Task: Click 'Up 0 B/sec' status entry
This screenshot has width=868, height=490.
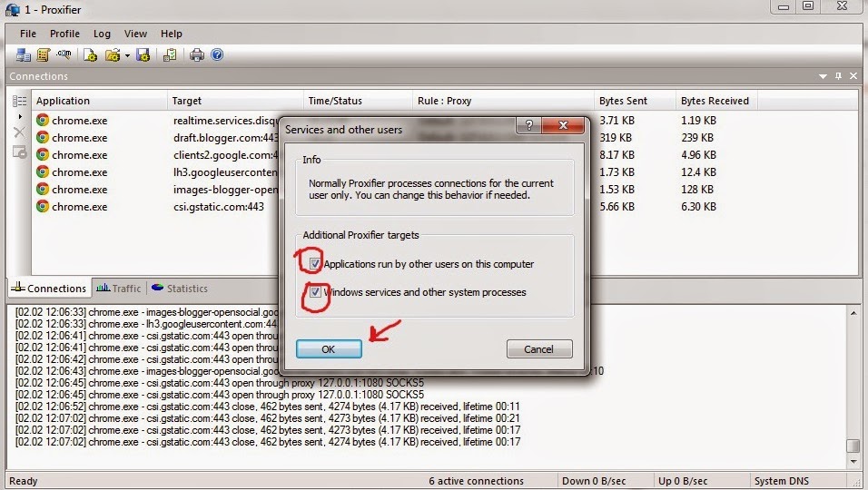Action: (x=683, y=481)
